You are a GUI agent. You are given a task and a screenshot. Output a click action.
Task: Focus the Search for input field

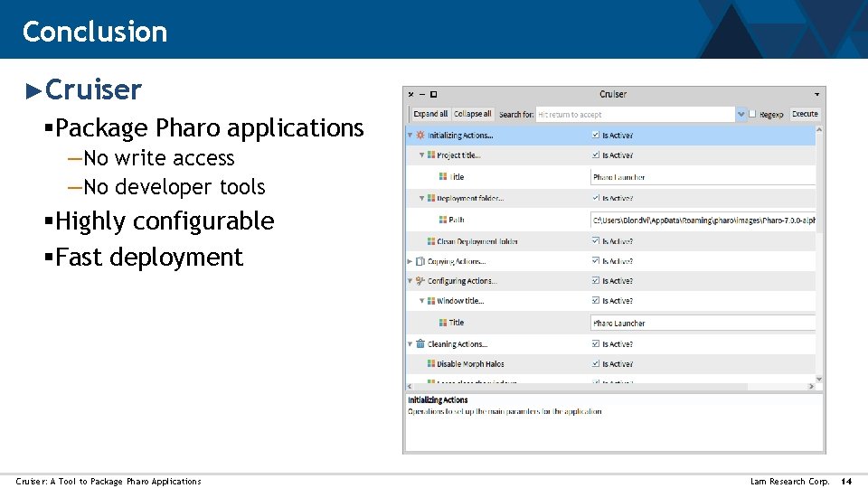[636, 115]
